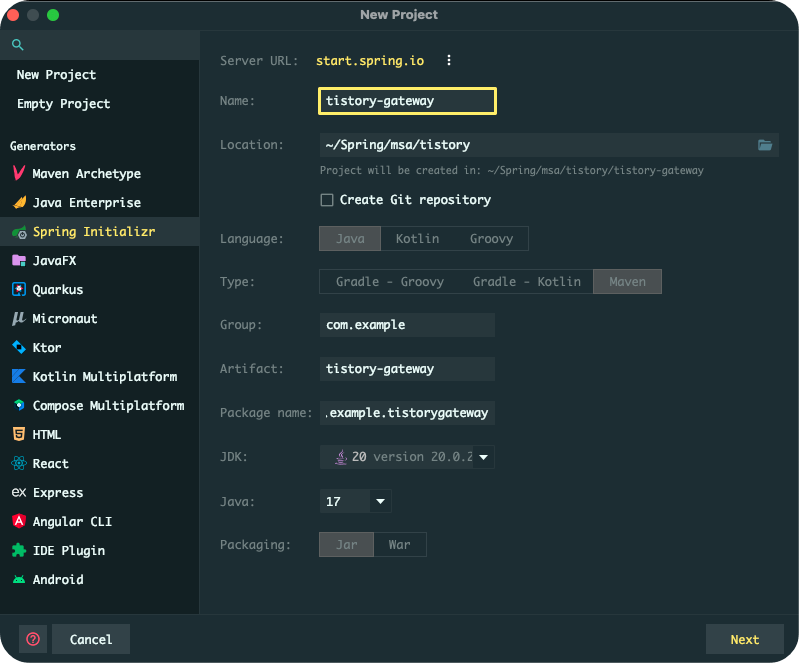Click the Micronaut mu icon
The height and width of the screenshot is (663, 799).
(x=19, y=319)
